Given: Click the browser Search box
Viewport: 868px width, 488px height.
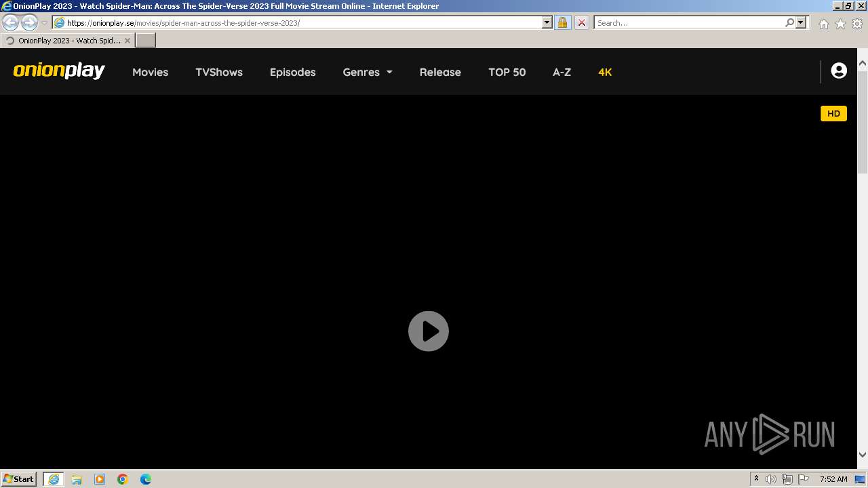Looking at the screenshot, I should pos(689,22).
